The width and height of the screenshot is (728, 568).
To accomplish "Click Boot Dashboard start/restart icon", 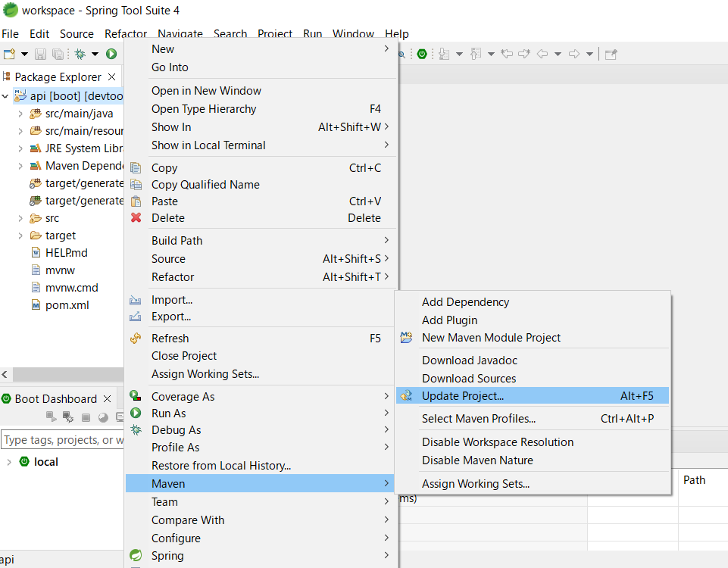I will click(51, 417).
